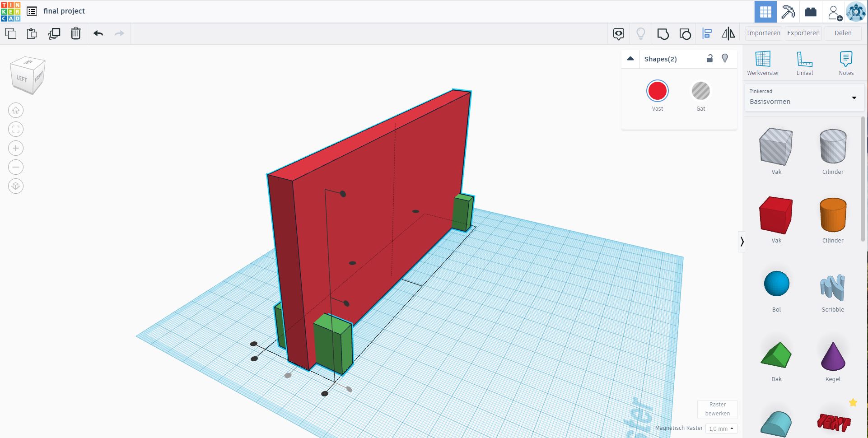This screenshot has height=438, width=868.
Task: Open the Basisvormen shapes dropdown
Action: point(804,97)
